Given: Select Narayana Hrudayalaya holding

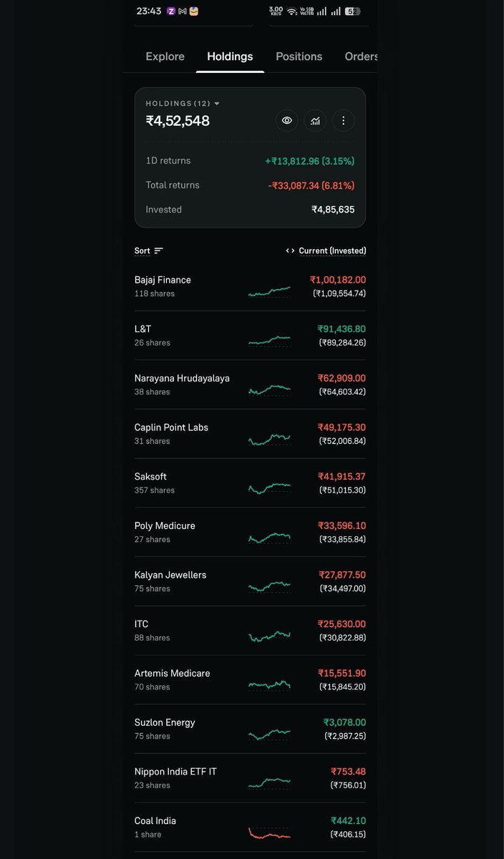Looking at the screenshot, I should pos(250,384).
